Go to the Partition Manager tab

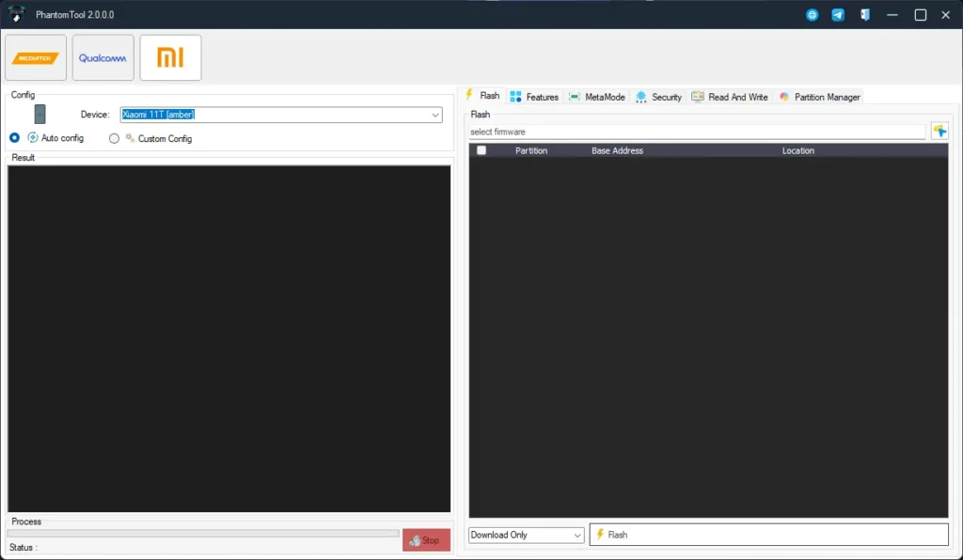819,97
